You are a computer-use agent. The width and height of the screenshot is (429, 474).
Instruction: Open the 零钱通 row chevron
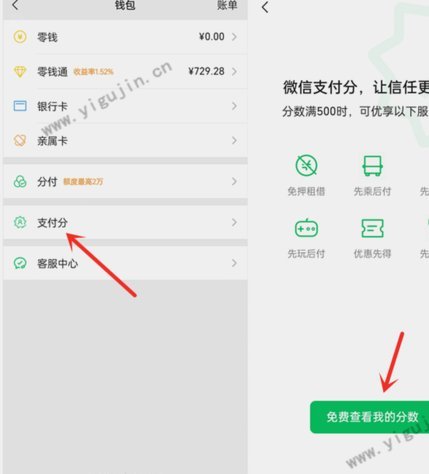(234, 71)
